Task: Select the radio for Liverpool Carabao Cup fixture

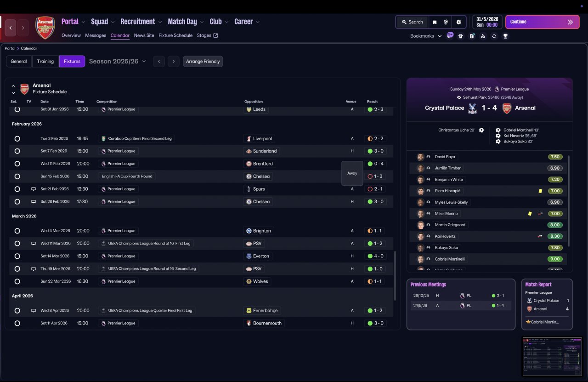Action: click(x=17, y=138)
